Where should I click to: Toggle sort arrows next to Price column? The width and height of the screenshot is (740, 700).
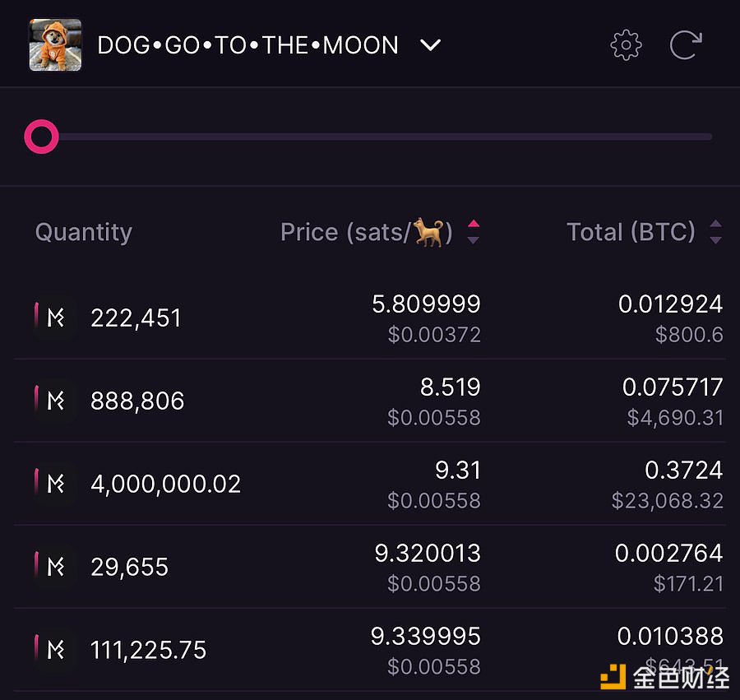tap(473, 232)
